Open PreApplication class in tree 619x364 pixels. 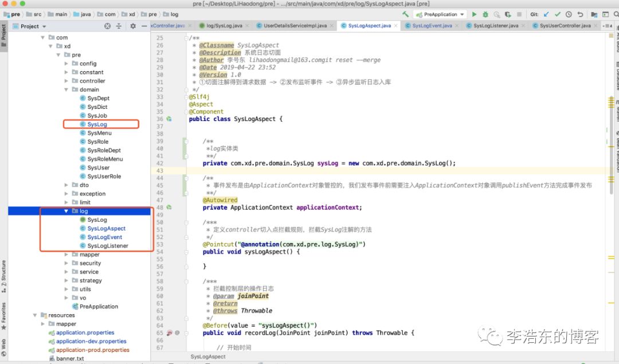click(x=99, y=307)
